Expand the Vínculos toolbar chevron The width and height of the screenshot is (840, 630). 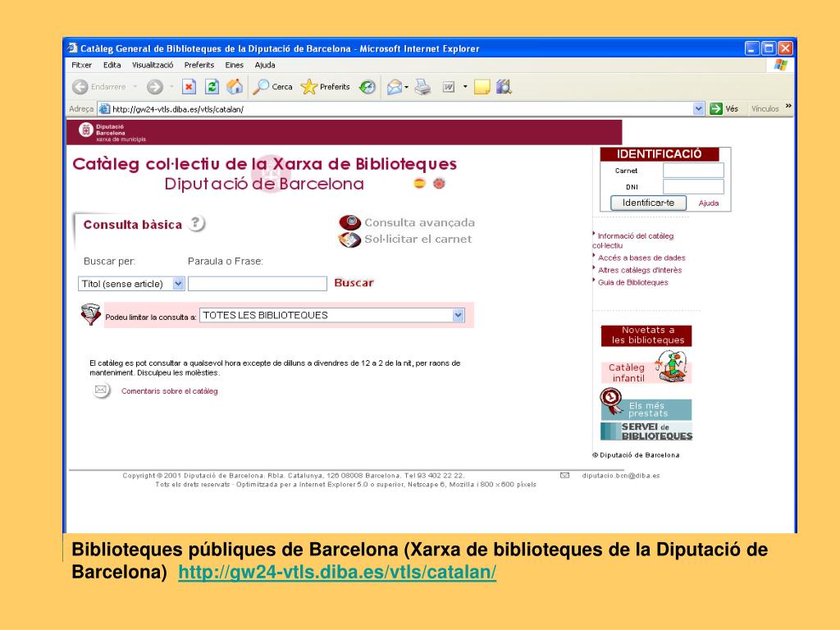tap(788, 106)
